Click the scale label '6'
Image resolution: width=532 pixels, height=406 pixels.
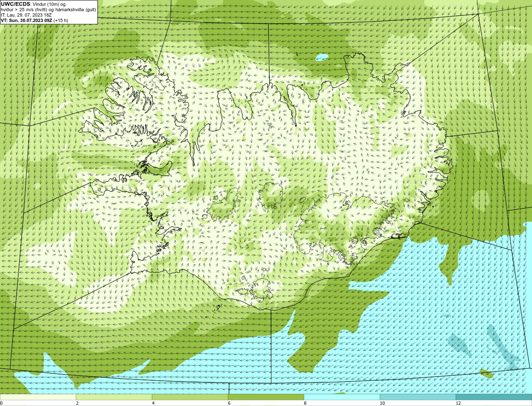point(229,403)
